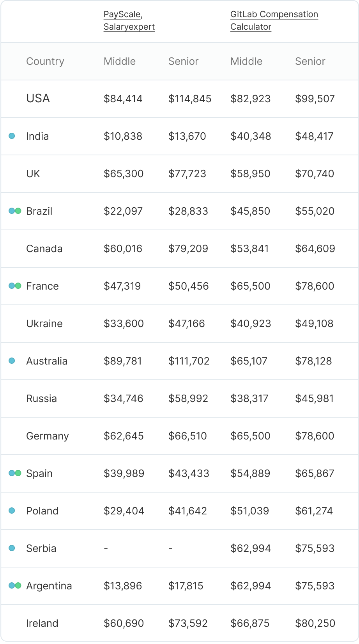Click the green dot next to Brazil

pos(18,211)
